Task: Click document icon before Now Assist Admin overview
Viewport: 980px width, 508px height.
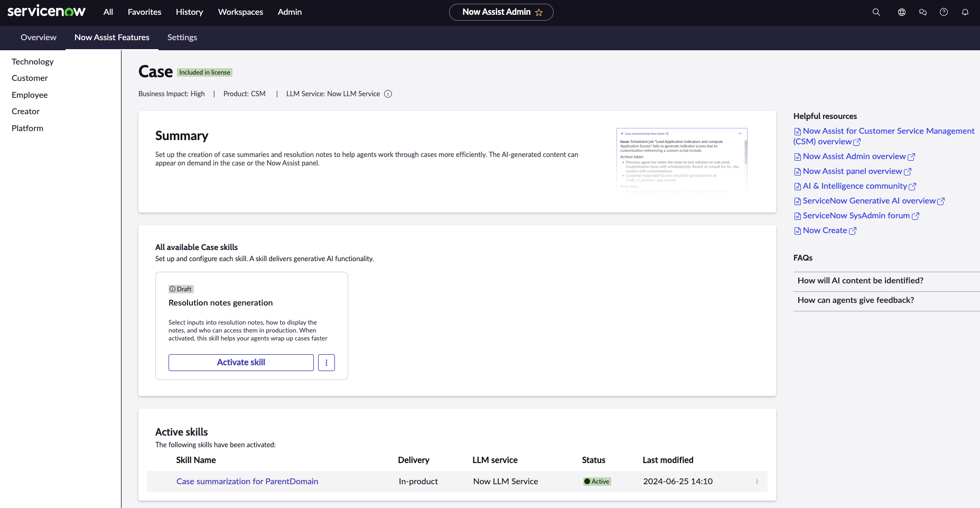Action: pos(798,157)
